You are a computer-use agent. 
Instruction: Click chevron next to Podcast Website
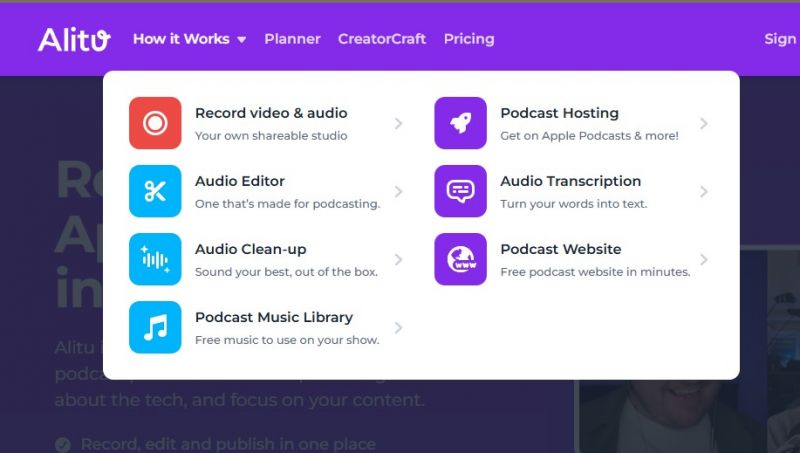704,260
